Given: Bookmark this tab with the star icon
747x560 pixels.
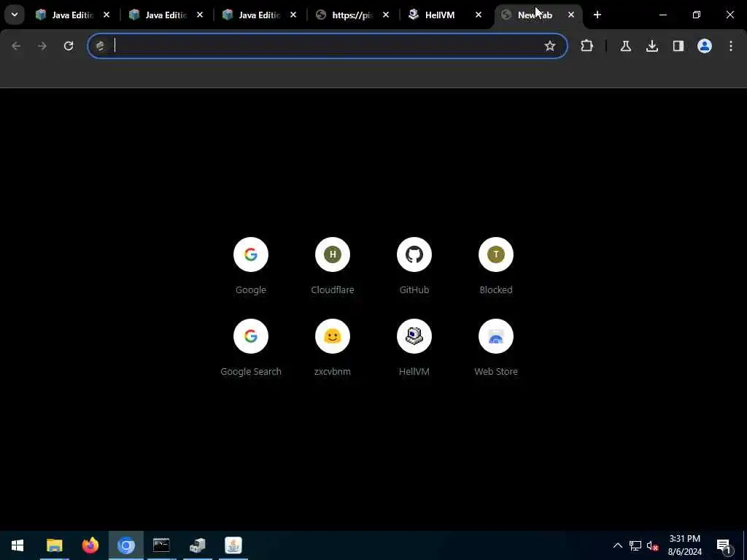Looking at the screenshot, I should tap(550, 46).
